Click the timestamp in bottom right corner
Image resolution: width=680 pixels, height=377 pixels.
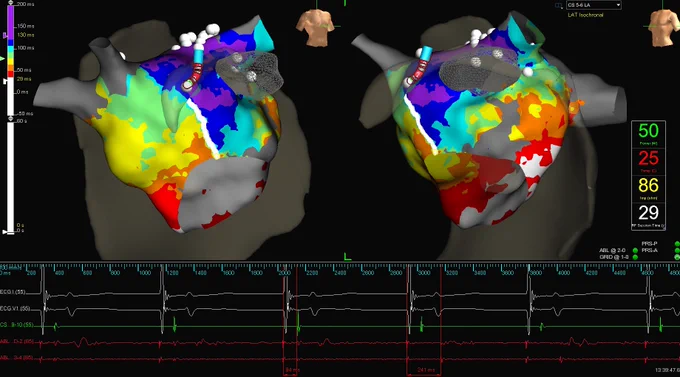pos(667,370)
